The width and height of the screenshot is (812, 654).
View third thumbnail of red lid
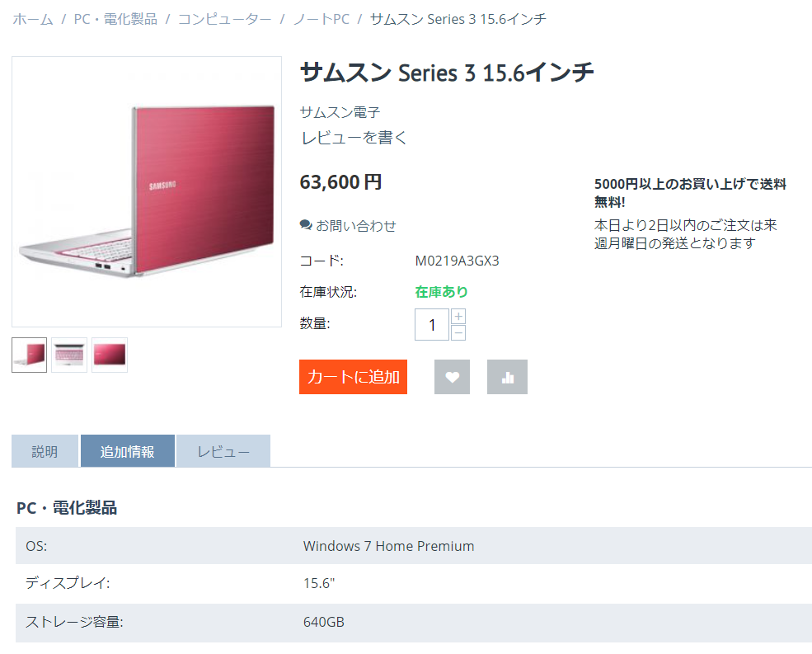tap(110, 355)
